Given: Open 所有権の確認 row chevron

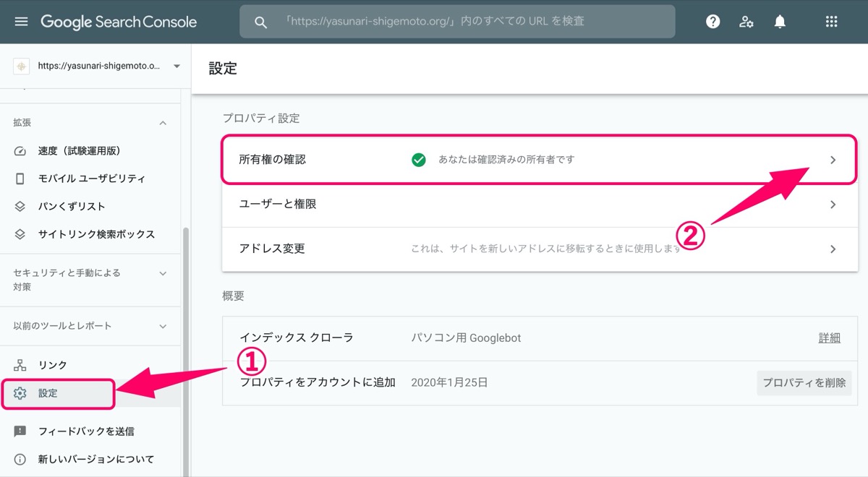Looking at the screenshot, I should [833, 160].
